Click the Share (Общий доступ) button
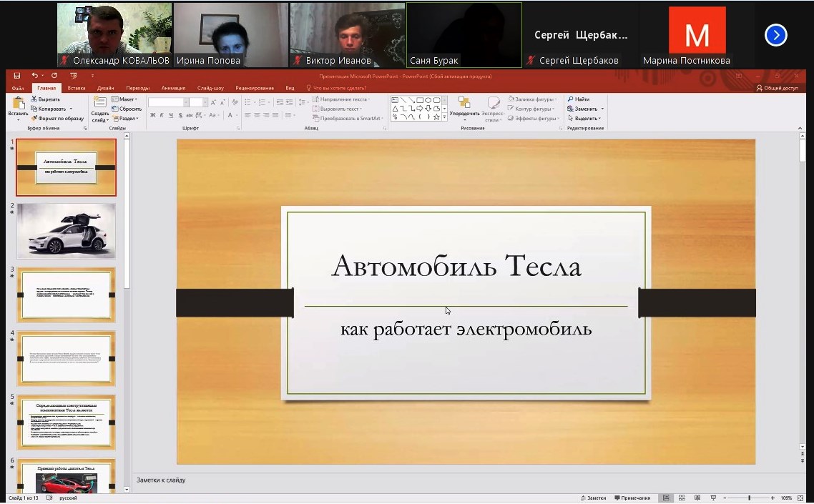Viewport: 814px width, 504px height. coord(778,88)
